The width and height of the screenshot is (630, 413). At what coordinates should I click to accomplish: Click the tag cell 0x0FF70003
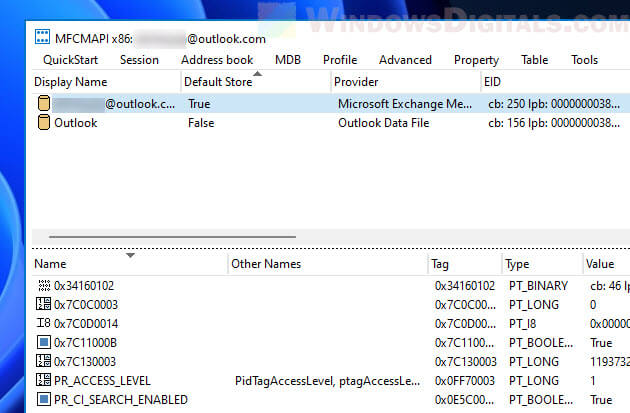[x=464, y=380]
